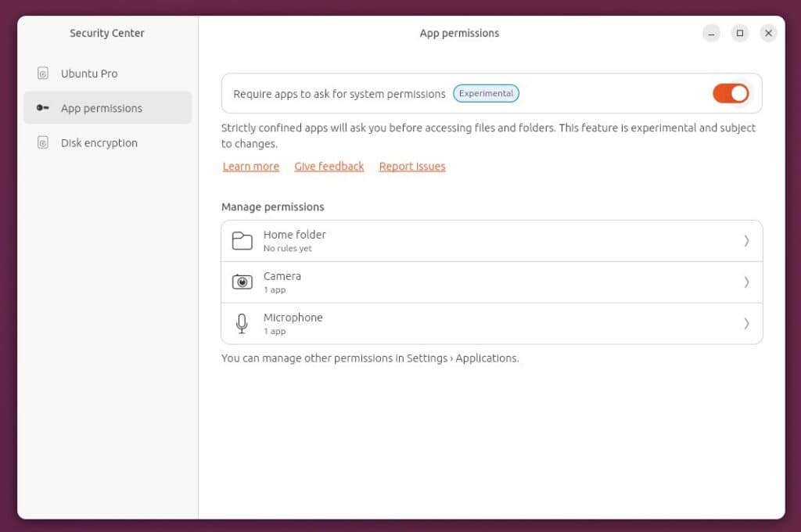Click the "No rules yet" subtitle

(x=287, y=248)
